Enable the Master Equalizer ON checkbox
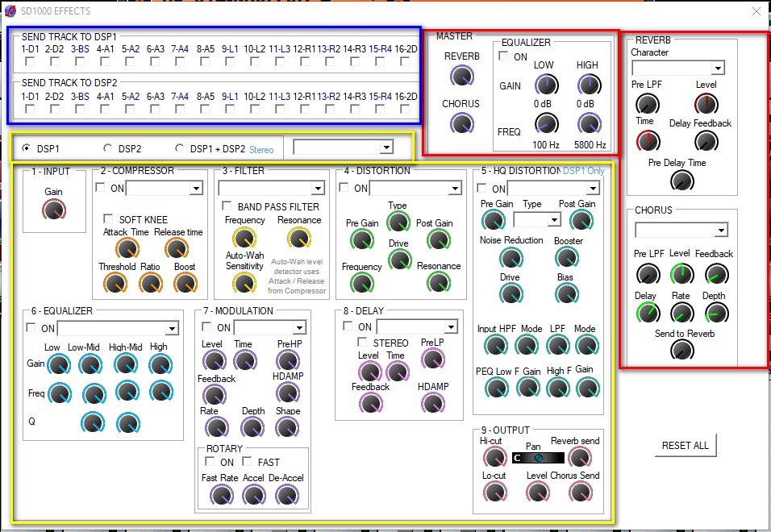 [x=503, y=56]
